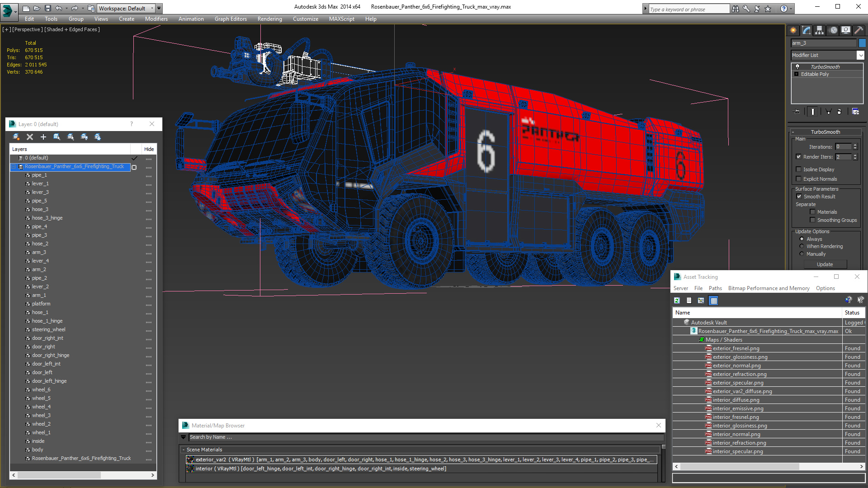Toggle the Render Iters checkbox

[799, 157]
